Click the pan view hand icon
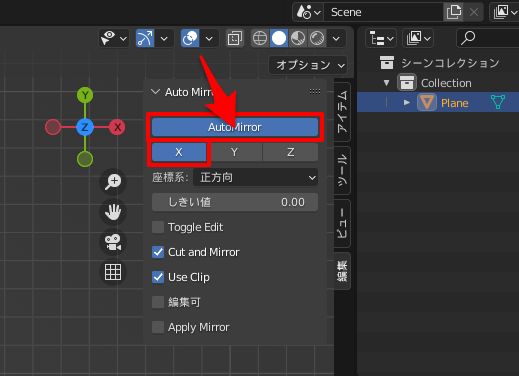Screen dimensions: 519x376 click(113, 212)
